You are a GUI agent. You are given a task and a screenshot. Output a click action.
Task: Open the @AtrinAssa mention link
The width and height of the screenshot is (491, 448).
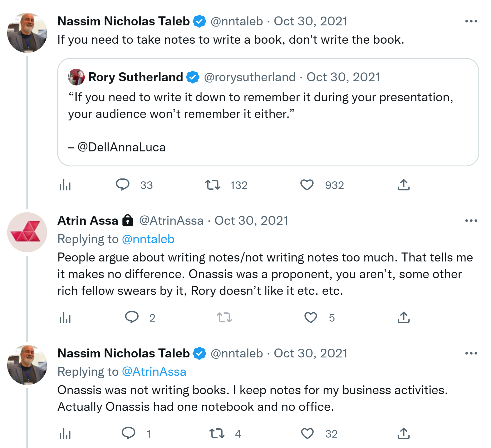[154, 372]
